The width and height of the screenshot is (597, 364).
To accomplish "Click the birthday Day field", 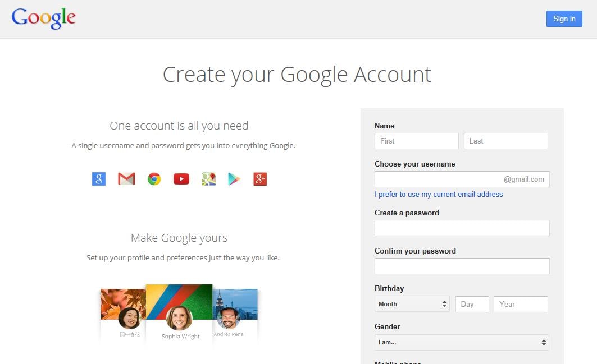I will click(x=472, y=305).
